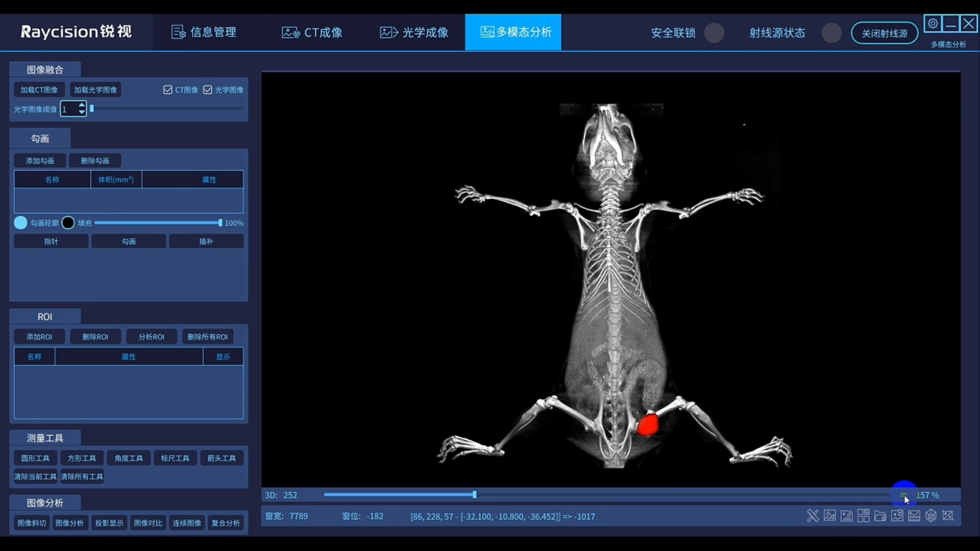Click the 删除ROI button
The image size is (980, 551).
pos(95,337)
